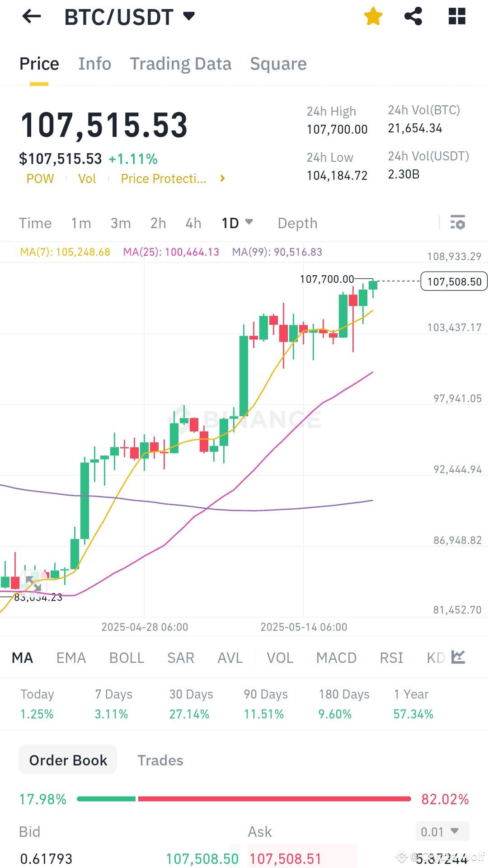The width and height of the screenshot is (488, 868).
Task: Click the back arrow to exit pair view
Action: point(32,16)
